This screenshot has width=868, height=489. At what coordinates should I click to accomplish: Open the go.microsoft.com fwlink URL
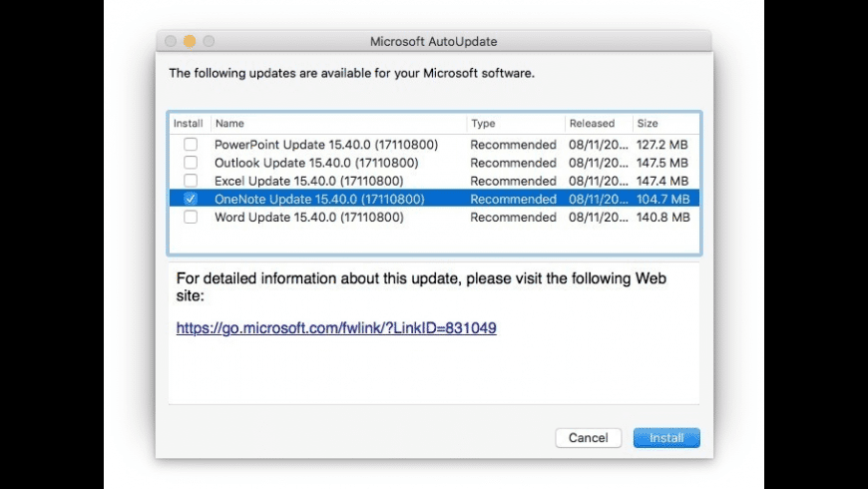(x=336, y=327)
